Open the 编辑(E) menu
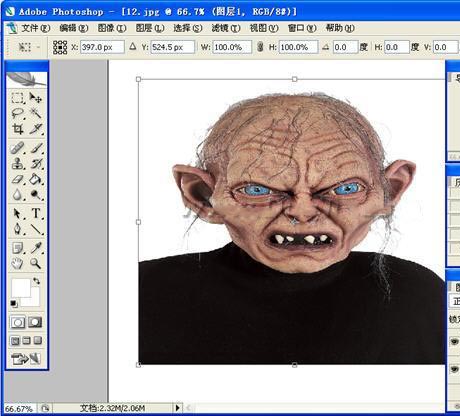The image size is (460, 416). point(74,28)
